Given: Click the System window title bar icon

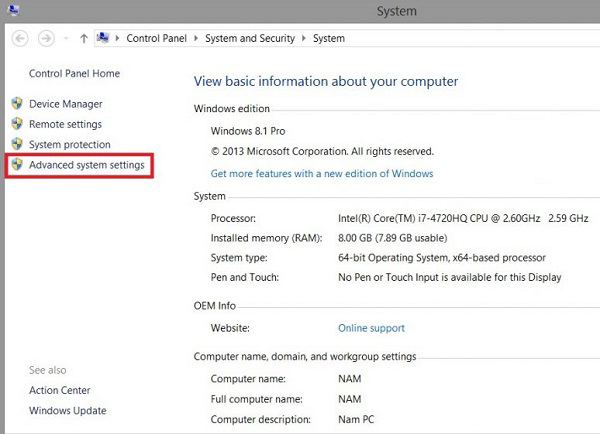Looking at the screenshot, I should click(13, 10).
